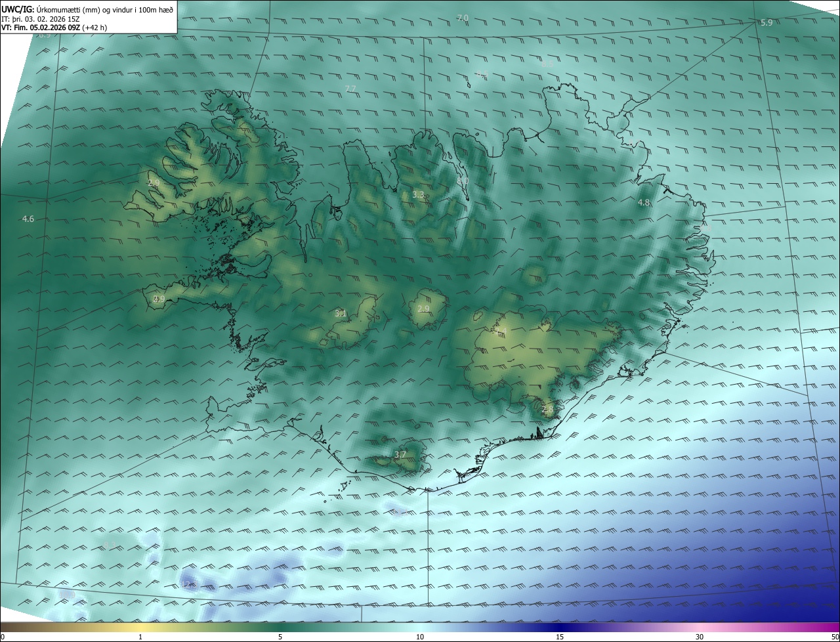
Task: Click the '30' tick label on the color scale
Action: 700,637
